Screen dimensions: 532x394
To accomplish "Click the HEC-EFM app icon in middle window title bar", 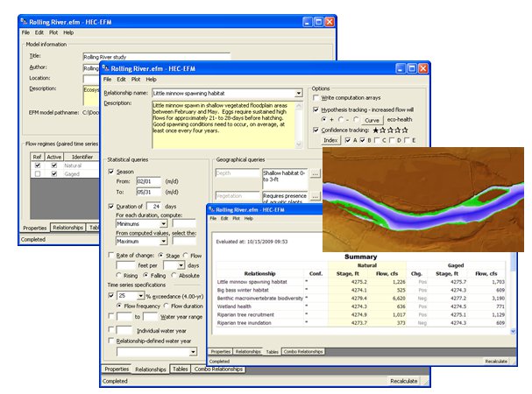I will click(105, 68).
